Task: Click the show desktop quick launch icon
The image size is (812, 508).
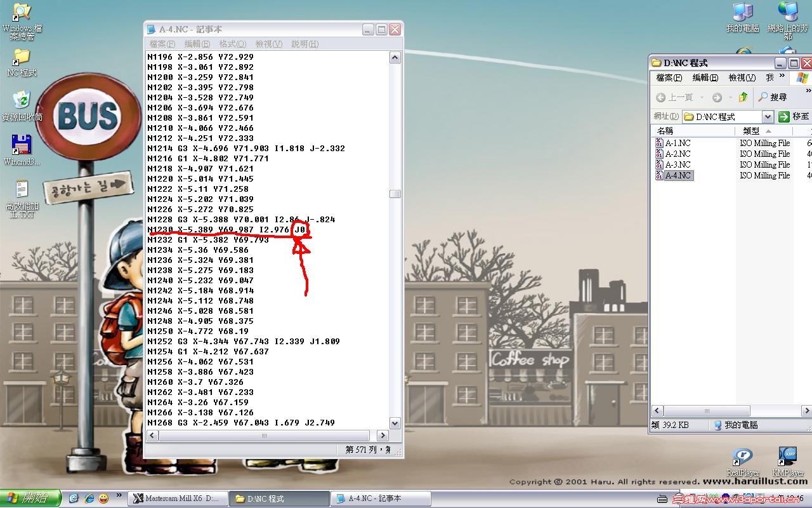Action: [74, 498]
